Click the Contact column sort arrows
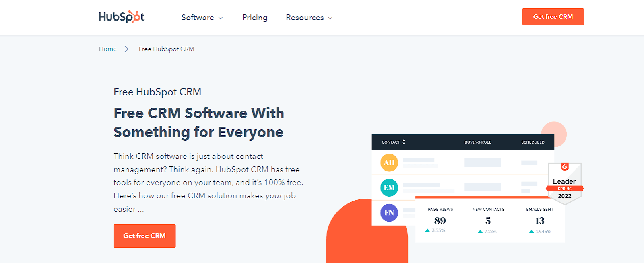 pyautogui.click(x=404, y=142)
